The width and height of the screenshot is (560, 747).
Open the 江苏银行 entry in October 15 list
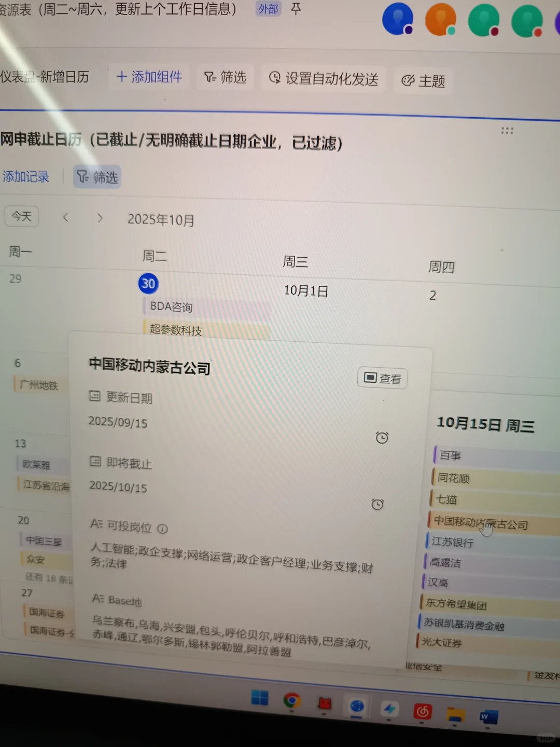click(492, 543)
